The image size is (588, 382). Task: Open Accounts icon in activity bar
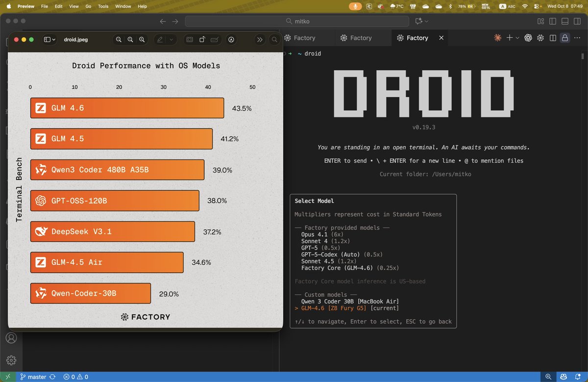pos(11,338)
